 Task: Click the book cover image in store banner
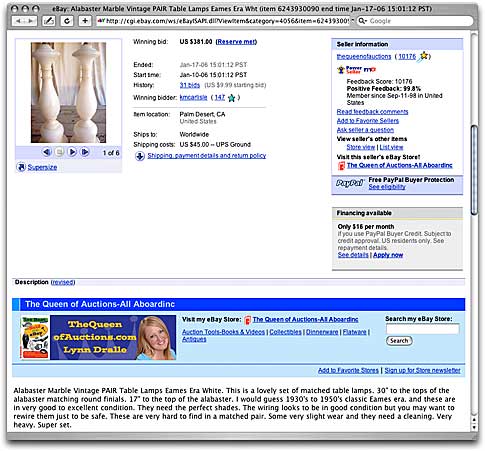click(x=35, y=338)
